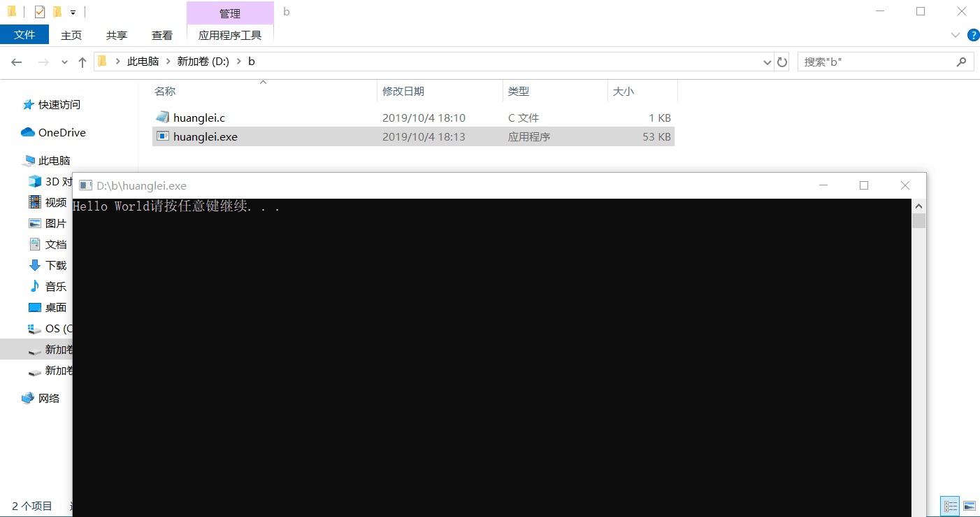Viewport: 980px width, 517px height.
Task: Switch to the 共享 ribbon tab
Action: [x=117, y=36]
